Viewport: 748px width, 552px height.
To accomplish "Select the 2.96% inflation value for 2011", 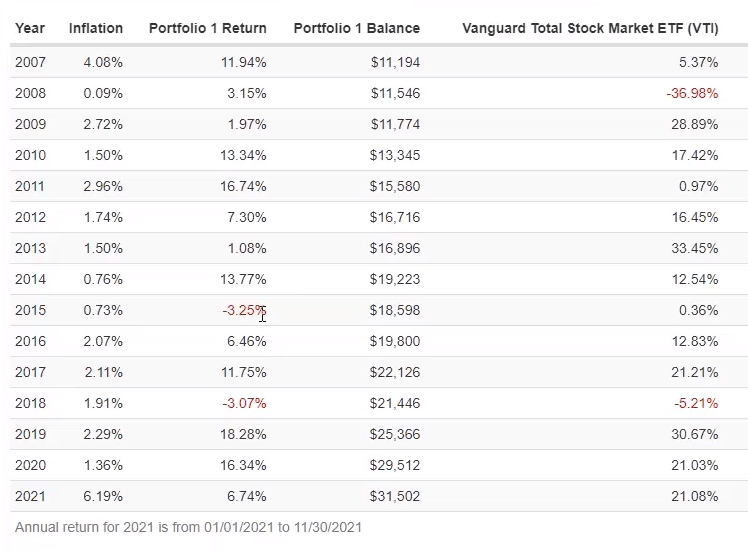I will coord(103,186).
